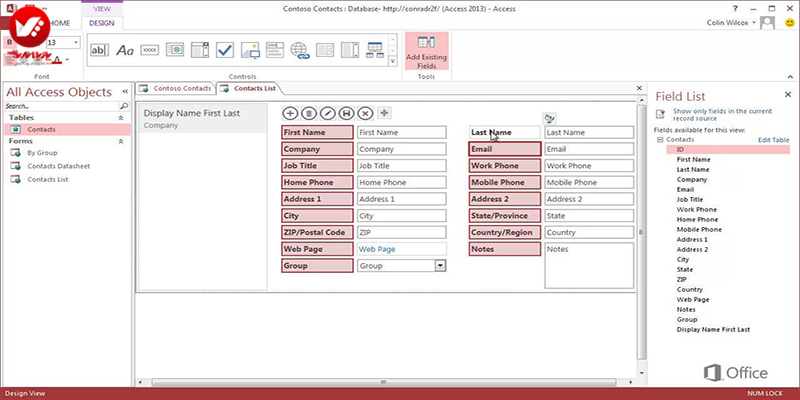Screen dimensions: 800x400
Task: Click the horizontal scrollbar thumb
Action: pyautogui.click(x=384, y=382)
